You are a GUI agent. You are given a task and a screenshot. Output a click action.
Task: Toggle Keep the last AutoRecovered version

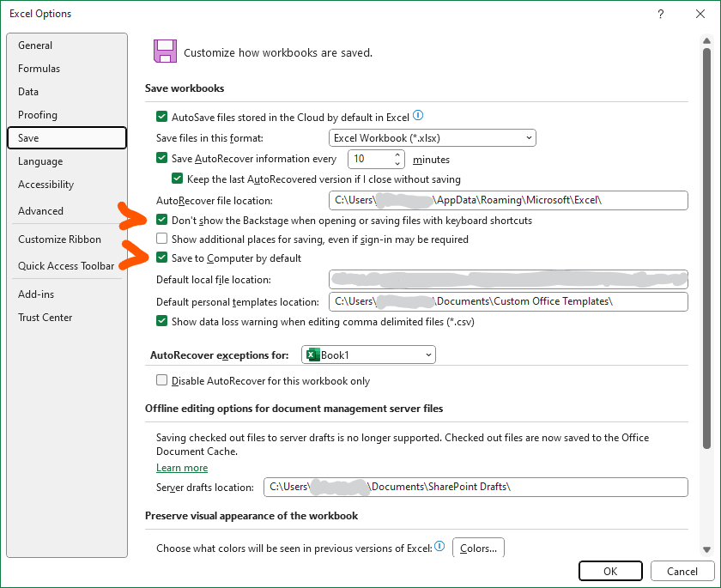[177, 179]
